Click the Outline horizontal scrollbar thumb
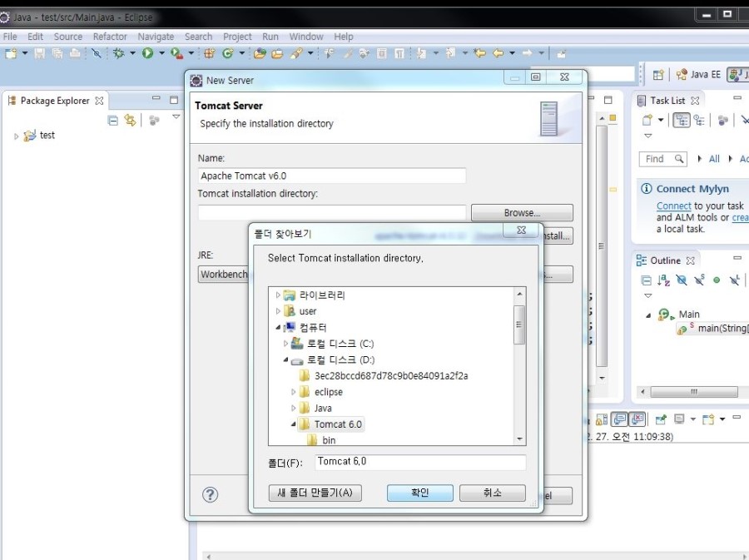The height and width of the screenshot is (560, 749). [694, 392]
